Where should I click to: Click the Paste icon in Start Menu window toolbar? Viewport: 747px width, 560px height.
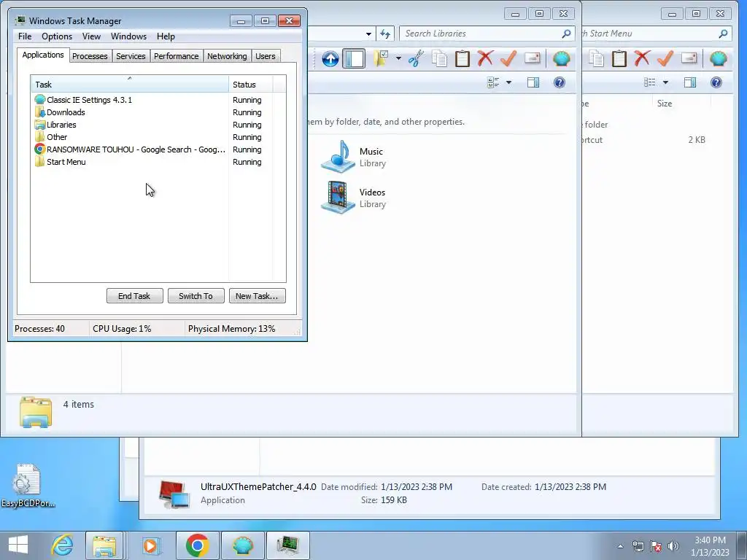pos(619,59)
